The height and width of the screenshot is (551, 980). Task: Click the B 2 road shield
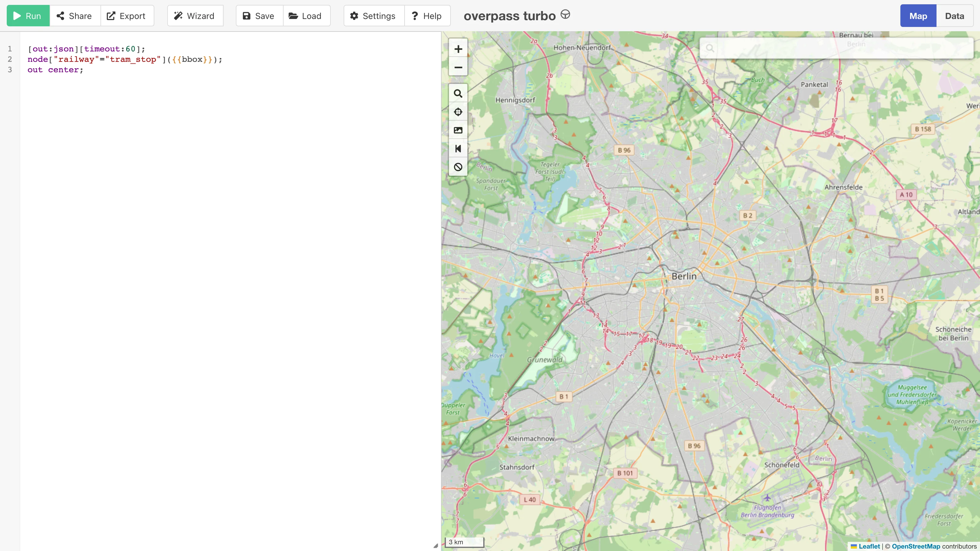[x=748, y=216]
